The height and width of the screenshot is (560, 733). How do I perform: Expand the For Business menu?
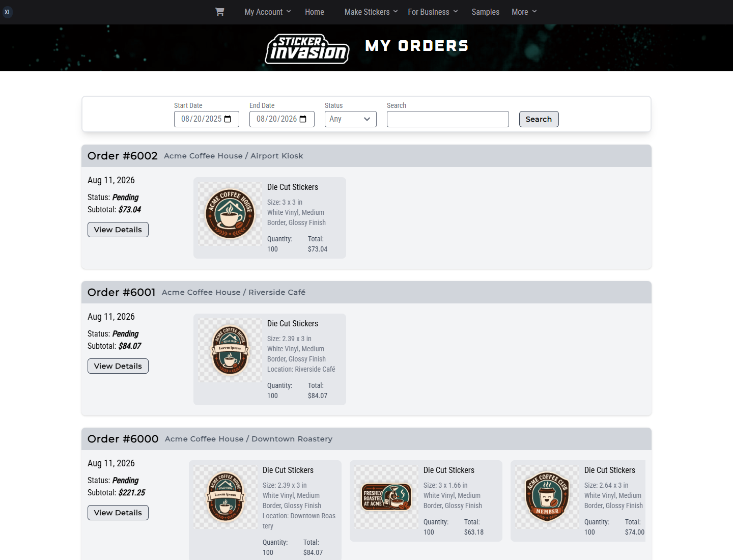click(x=433, y=12)
